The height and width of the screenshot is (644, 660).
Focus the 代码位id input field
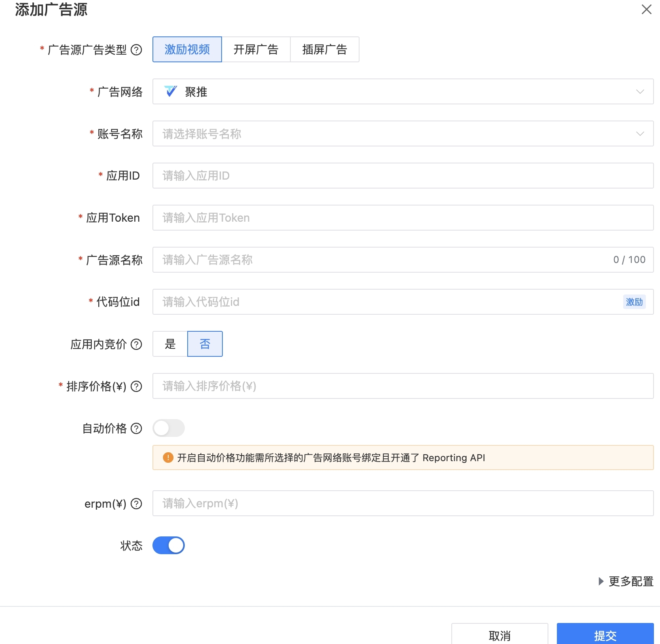click(403, 302)
